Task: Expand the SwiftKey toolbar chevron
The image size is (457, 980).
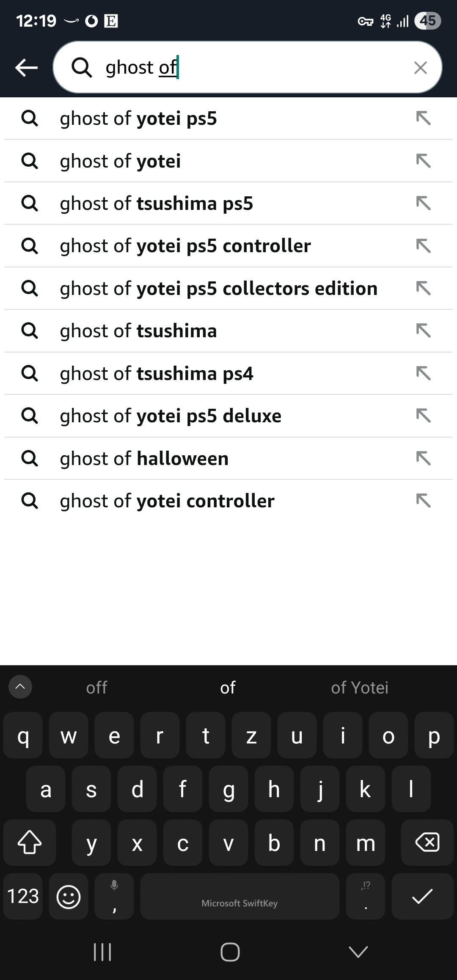Action: [20, 687]
